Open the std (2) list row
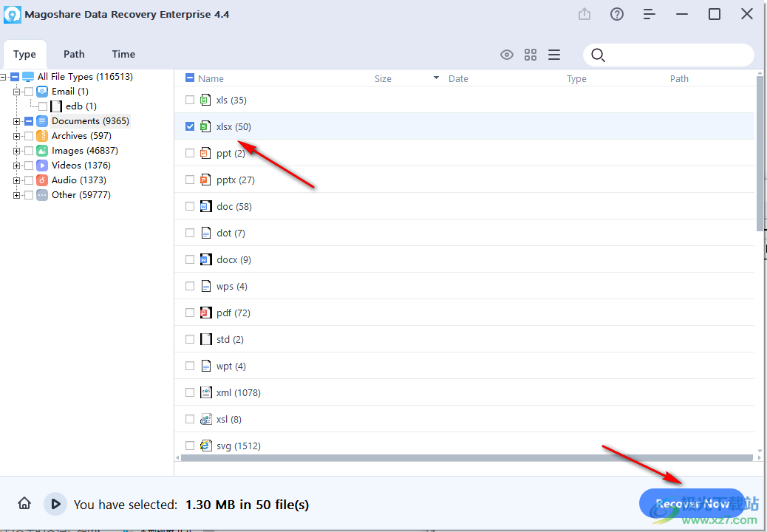Viewport: 767px width, 532px height. [x=464, y=339]
